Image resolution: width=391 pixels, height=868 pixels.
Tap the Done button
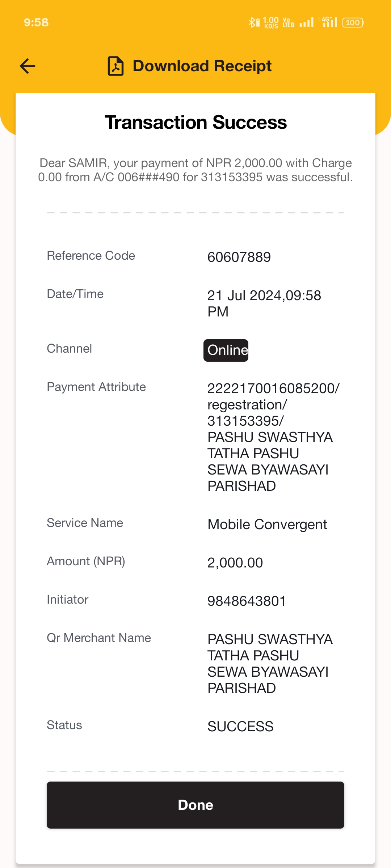click(195, 805)
